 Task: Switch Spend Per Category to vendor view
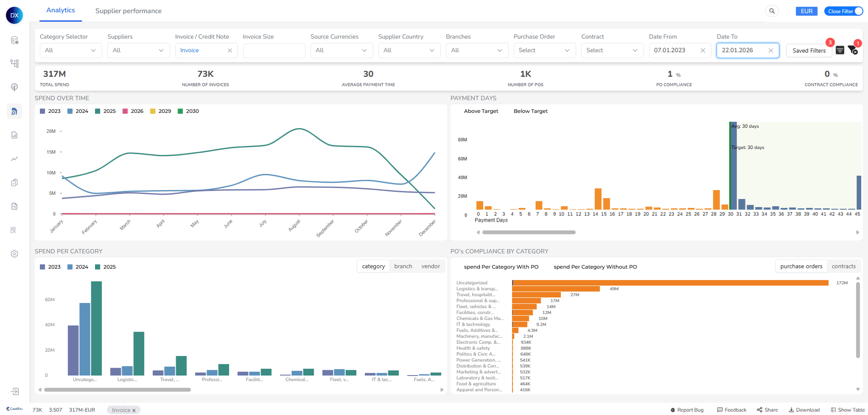click(x=431, y=266)
